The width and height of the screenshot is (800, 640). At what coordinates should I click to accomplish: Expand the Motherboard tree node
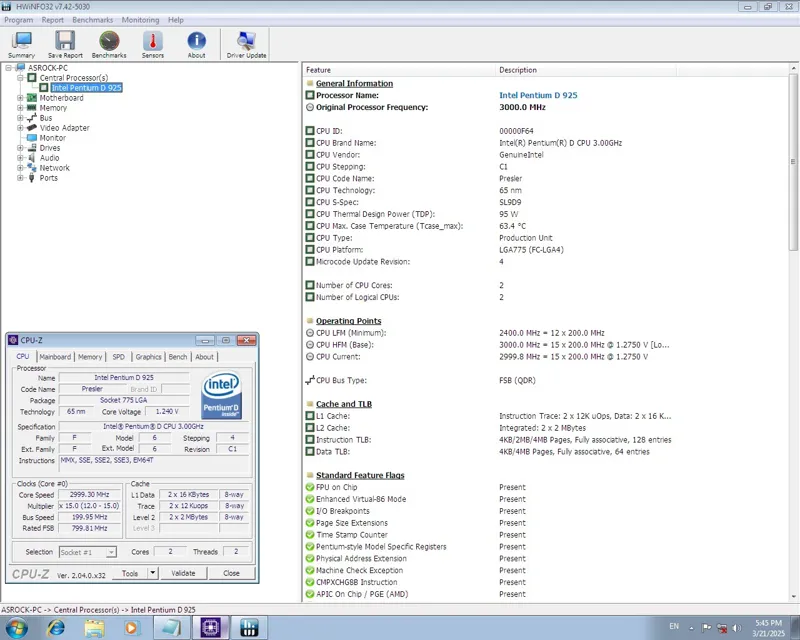click(20, 98)
